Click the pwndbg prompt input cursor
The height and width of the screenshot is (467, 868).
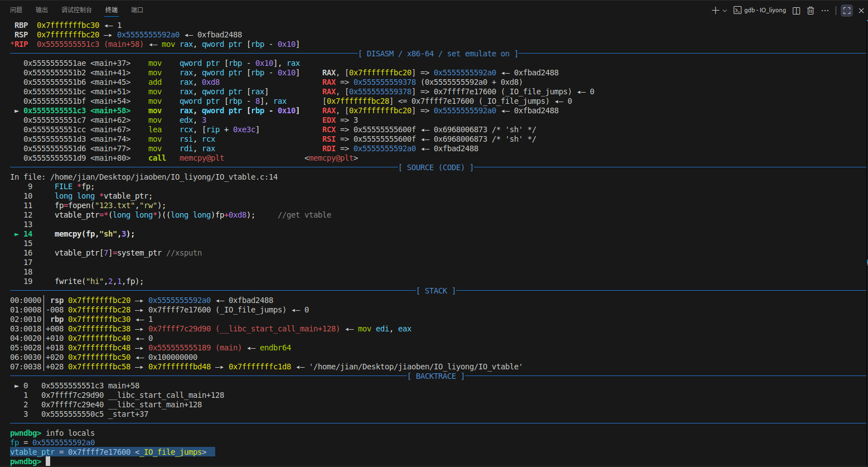pyautogui.click(x=48, y=461)
